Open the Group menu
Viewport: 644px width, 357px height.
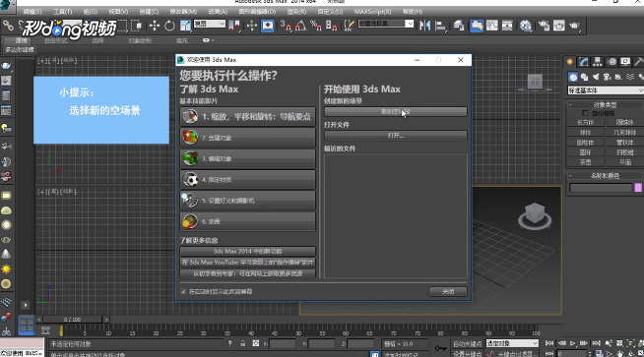click(x=91, y=12)
